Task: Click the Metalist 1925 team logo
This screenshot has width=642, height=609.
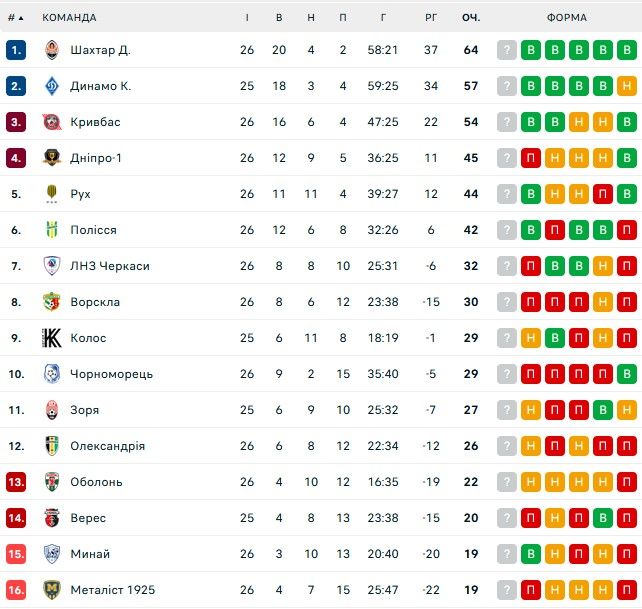Action: (x=52, y=590)
